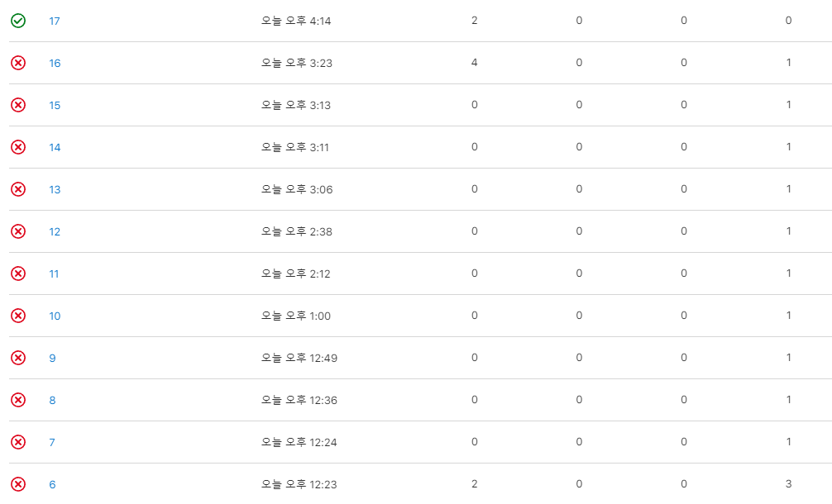This screenshot has width=832, height=504.
Task: Open build number 6 link
Action: (52, 484)
